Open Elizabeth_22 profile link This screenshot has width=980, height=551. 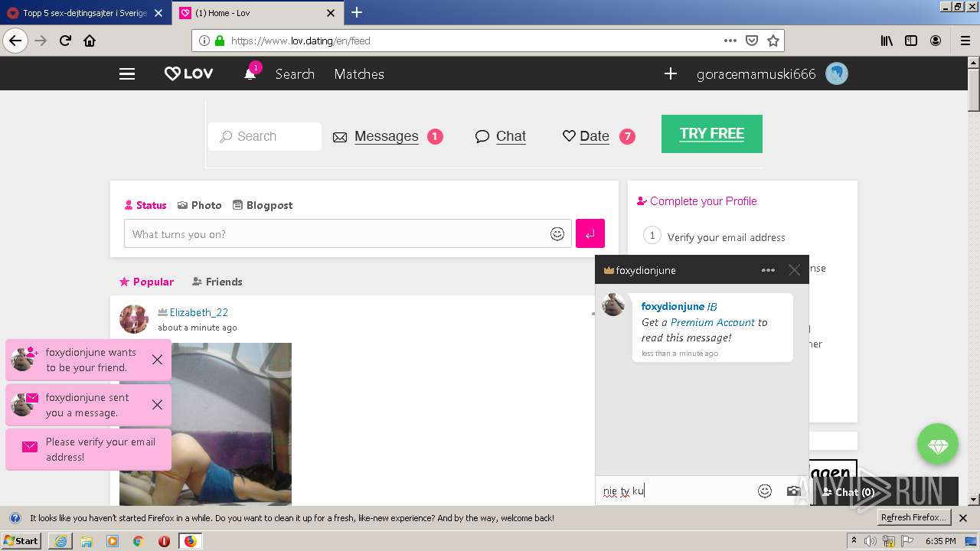click(198, 312)
